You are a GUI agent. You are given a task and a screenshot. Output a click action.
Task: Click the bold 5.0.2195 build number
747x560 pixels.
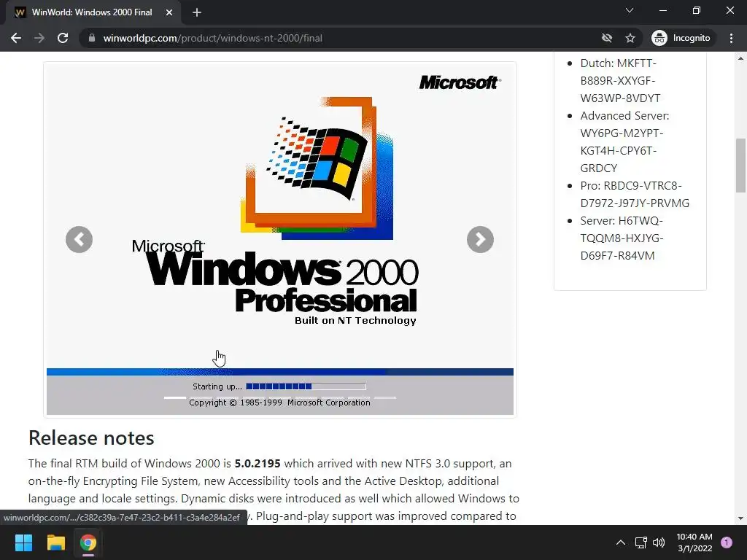tap(258, 463)
